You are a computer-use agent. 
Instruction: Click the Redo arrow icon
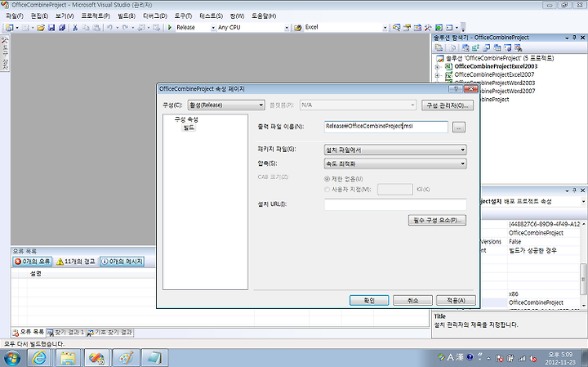pyautogui.click(x=125, y=28)
